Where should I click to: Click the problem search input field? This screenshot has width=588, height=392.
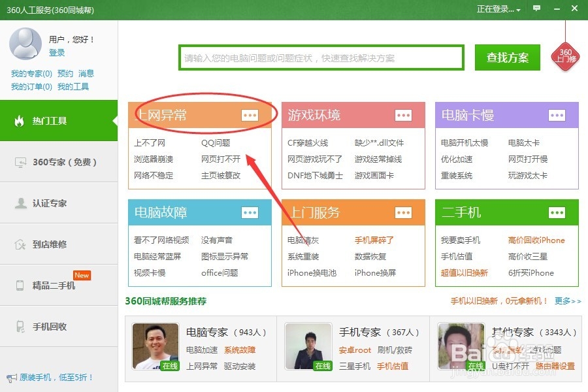[x=321, y=57]
